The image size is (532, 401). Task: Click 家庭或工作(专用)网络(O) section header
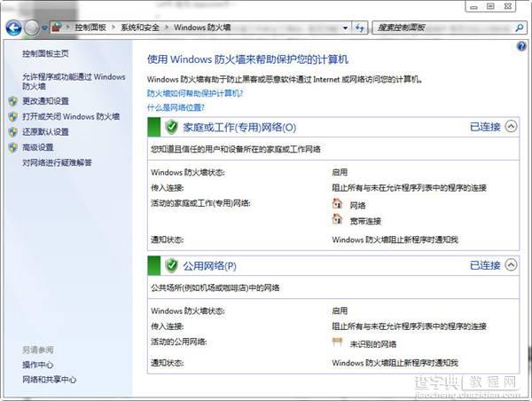[x=239, y=128]
